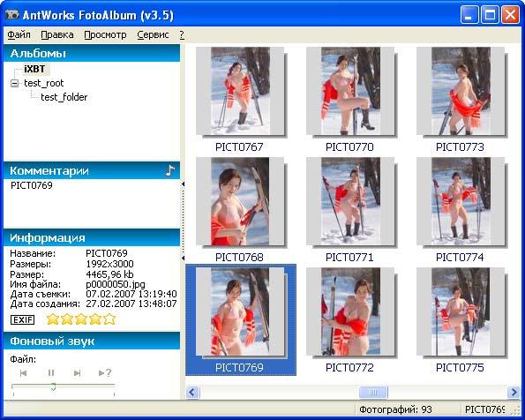Set rating to three stars
Viewport: 525px width, 420px height.
[81, 319]
